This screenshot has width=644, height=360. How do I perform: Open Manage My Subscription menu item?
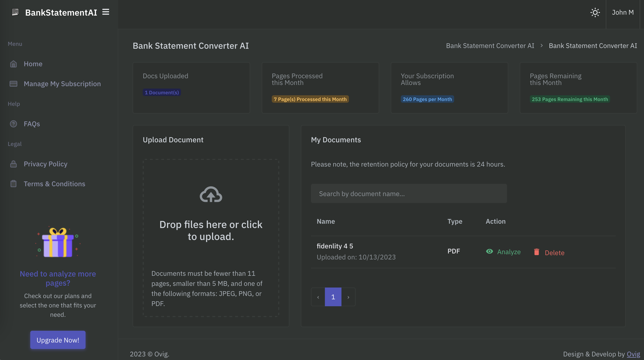(x=62, y=84)
